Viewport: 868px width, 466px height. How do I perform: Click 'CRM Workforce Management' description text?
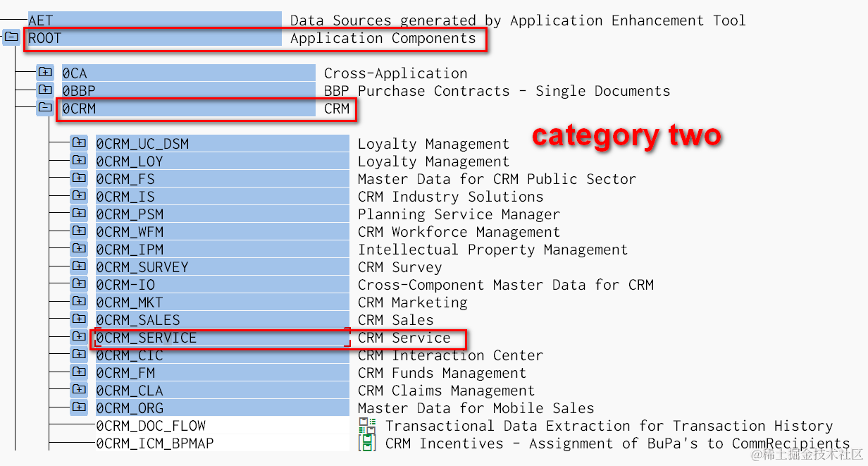tap(459, 232)
